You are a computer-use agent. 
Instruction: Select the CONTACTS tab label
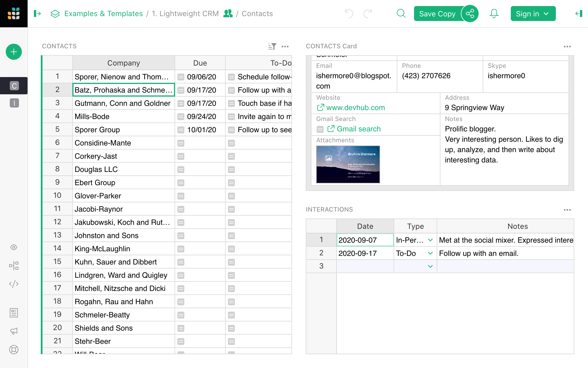tap(60, 46)
